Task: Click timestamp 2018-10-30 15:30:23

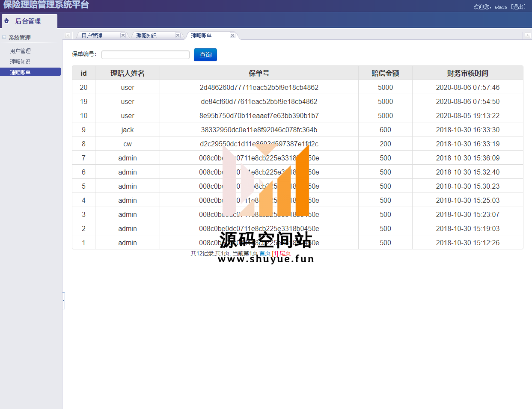Action: tap(468, 186)
